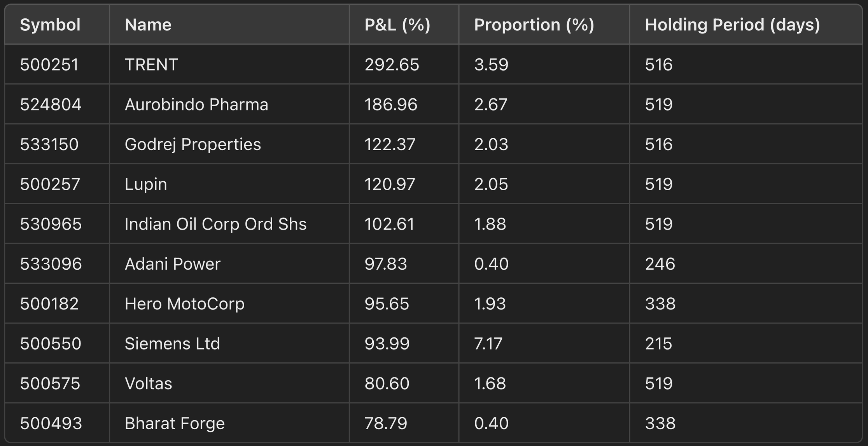
Task: Click the P&L (%) column header
Action: click(397, 25)
